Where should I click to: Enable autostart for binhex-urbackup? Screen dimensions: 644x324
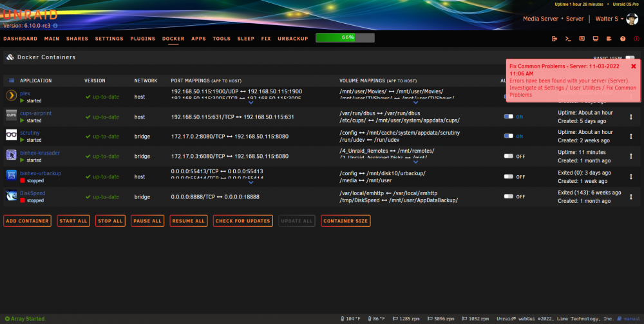click(x=509, y=176)
